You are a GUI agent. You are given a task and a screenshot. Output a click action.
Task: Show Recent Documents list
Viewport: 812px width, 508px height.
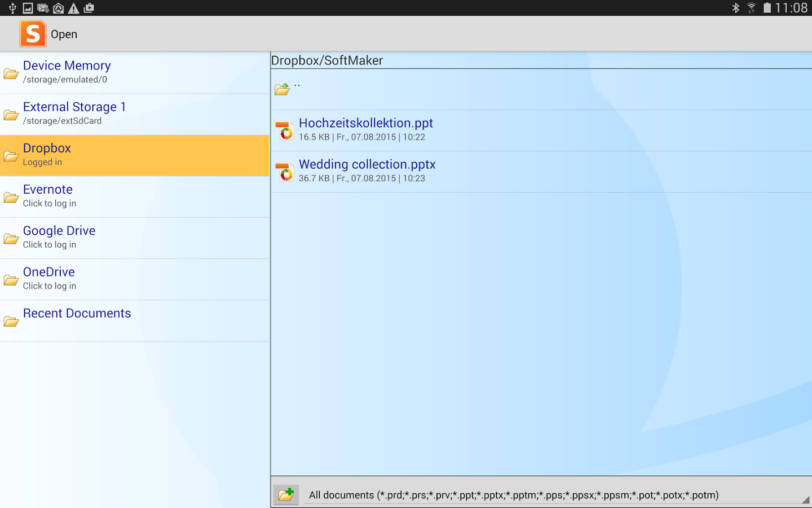click(135, 320)
